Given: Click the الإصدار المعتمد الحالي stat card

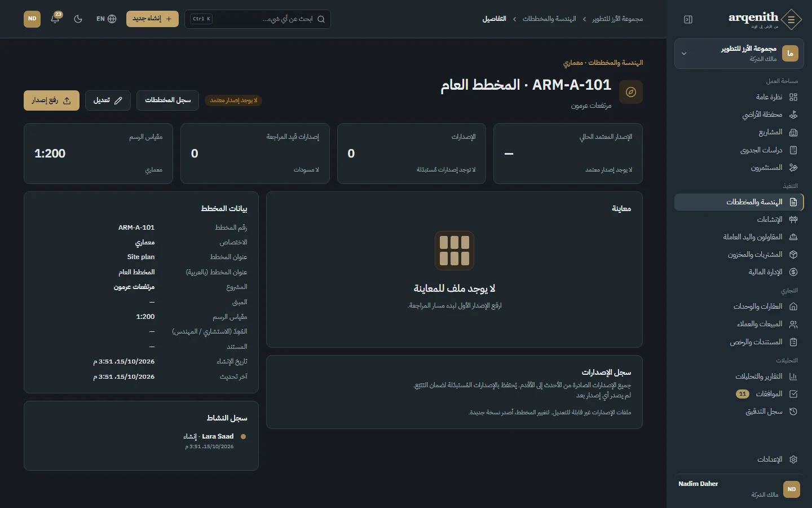Looking at the screenshot, I should click(568, 154).
